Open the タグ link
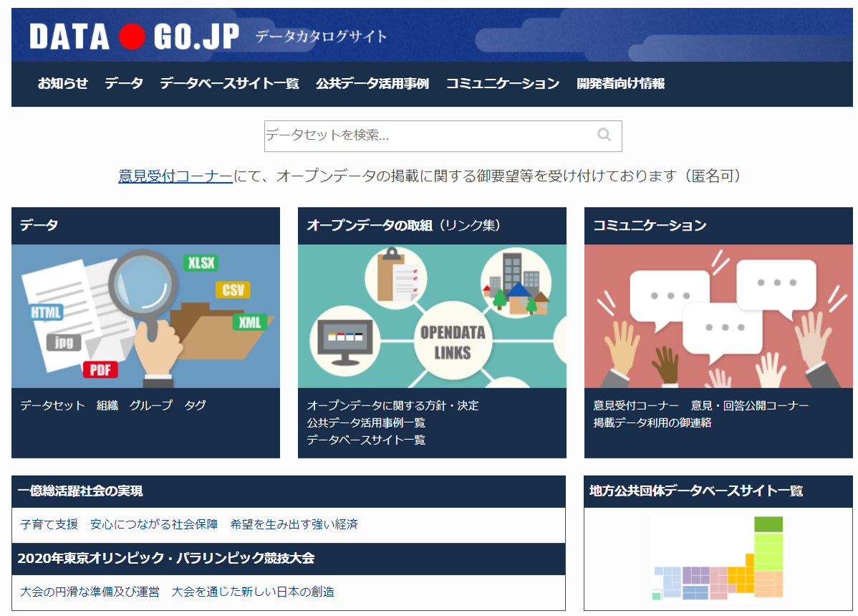Screen dimensions: 858x616 click(195, 405)
